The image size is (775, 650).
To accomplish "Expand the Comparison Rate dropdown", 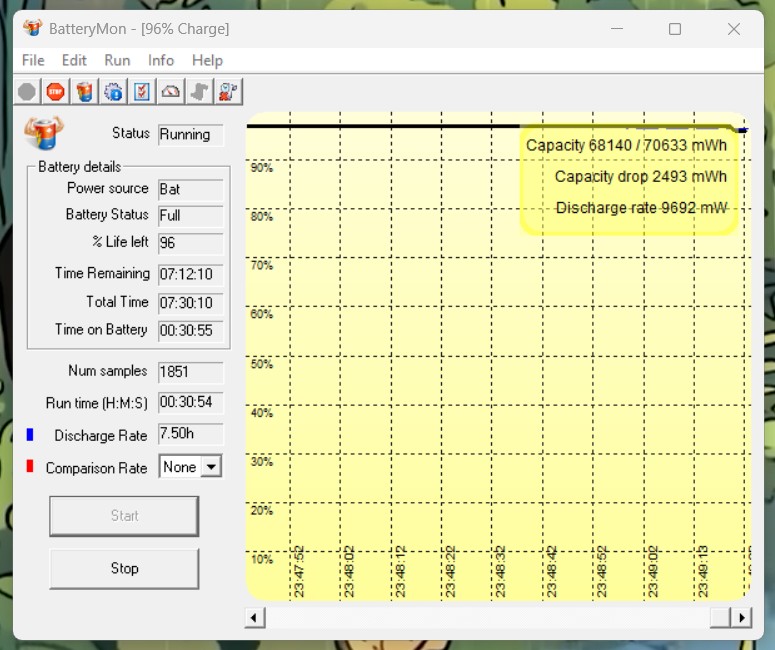I will tap(212, 467).
